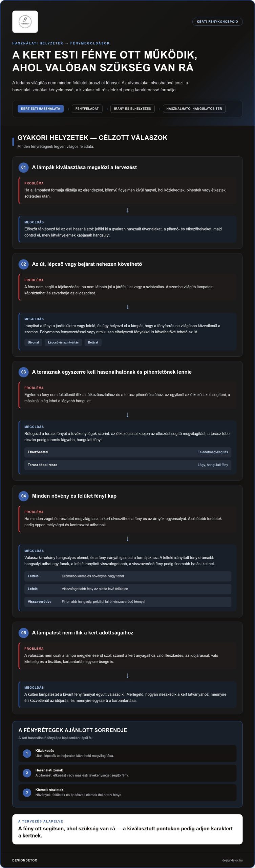This screenshot has width=255, height=868.
Task: Select the Terasz többi része row
Action: point(128,465)
